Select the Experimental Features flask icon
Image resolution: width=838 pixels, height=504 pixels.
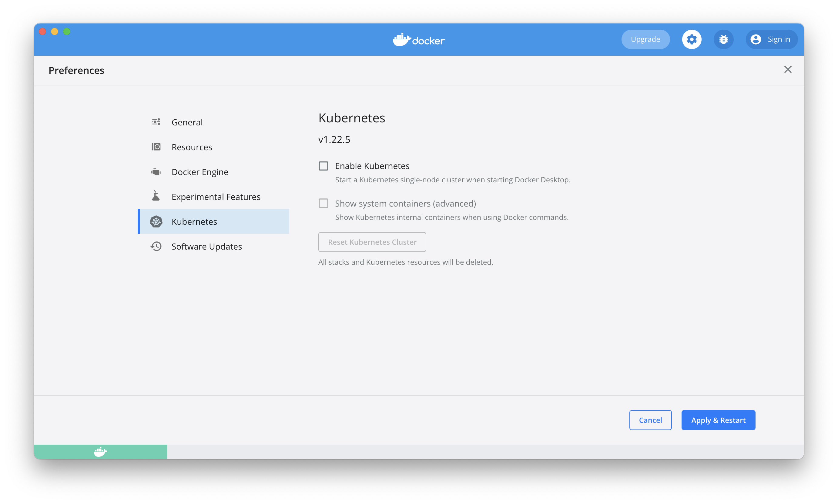click(x=156, y=196)
